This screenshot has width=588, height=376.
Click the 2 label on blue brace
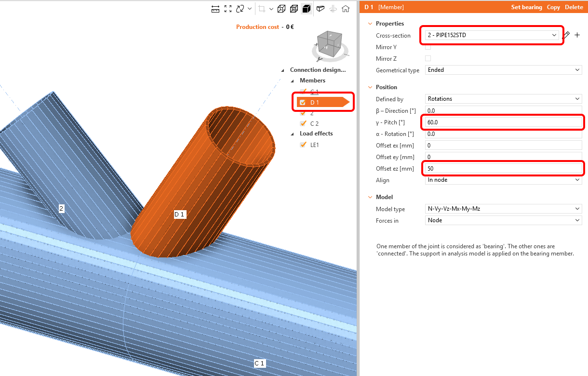[61, 209]
